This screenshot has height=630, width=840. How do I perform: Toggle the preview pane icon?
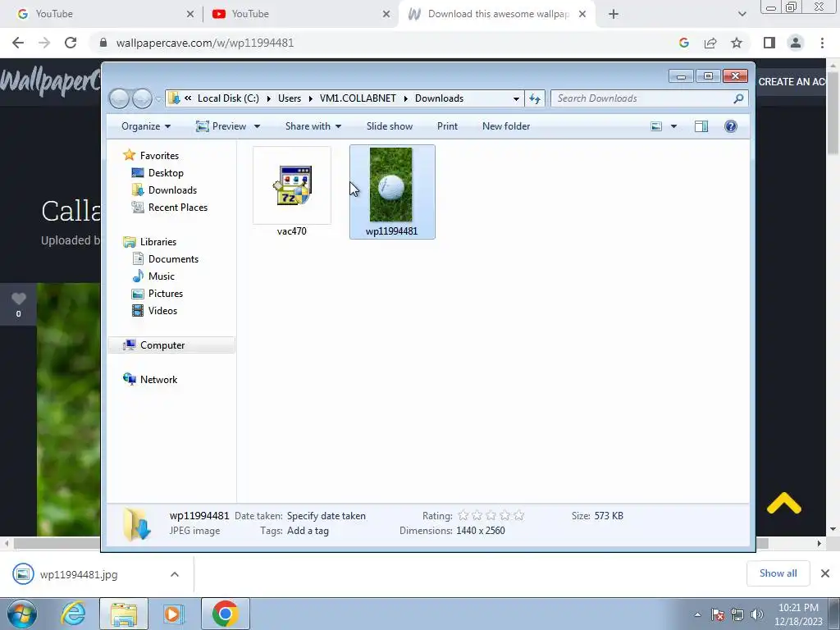pyautogui.click(x=701, y=126)
